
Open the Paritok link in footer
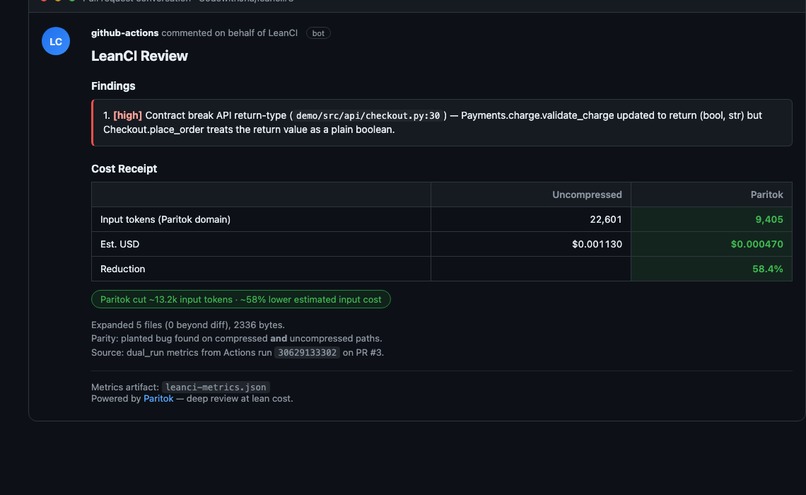coord(158,398)
